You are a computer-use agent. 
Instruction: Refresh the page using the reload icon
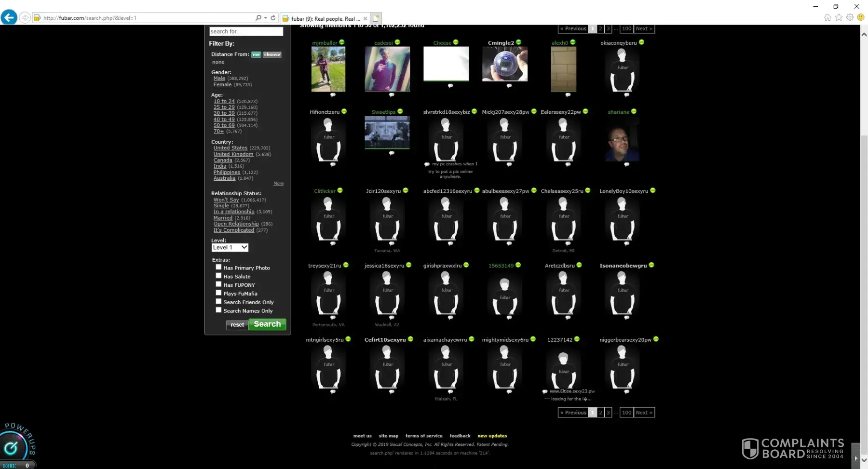(x=273, y=18)
